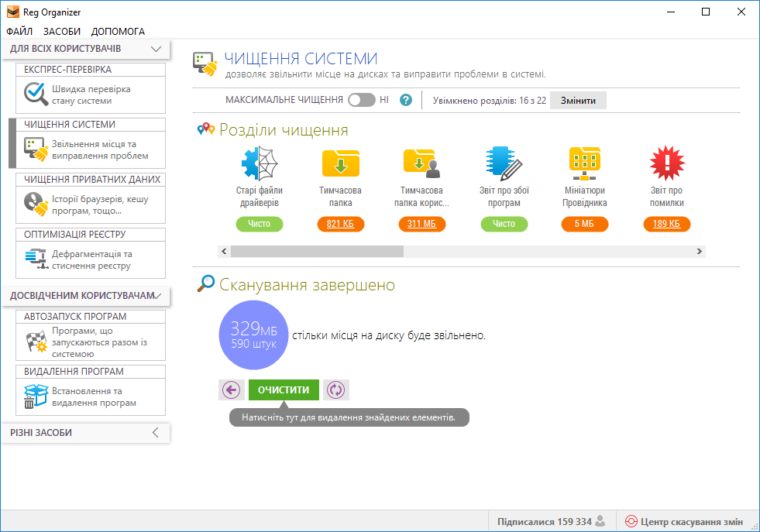
Task: Click the sections scrollbar thumb
Action: point(317,251)
